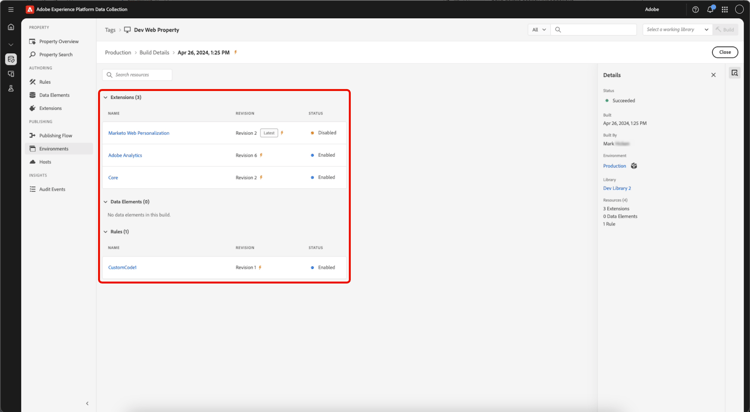
Task: Open Extensions in sidebar
Action: (x=50, y=108)
